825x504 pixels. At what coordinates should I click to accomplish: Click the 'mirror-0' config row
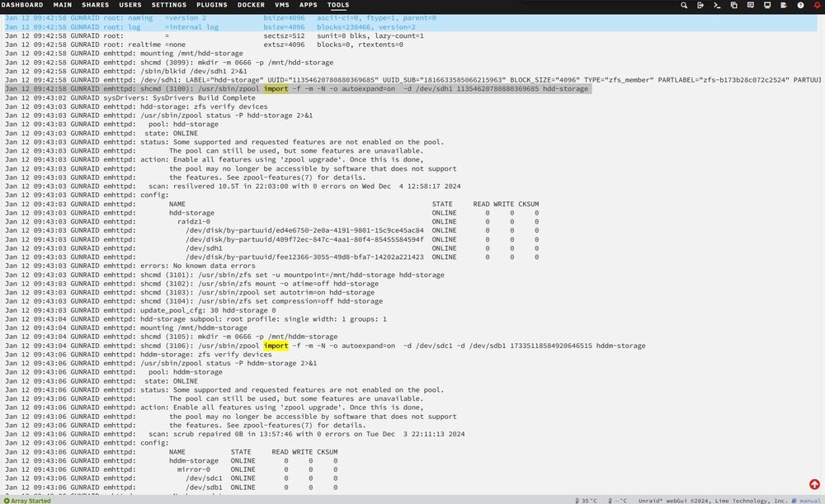[x=171, y=469]
